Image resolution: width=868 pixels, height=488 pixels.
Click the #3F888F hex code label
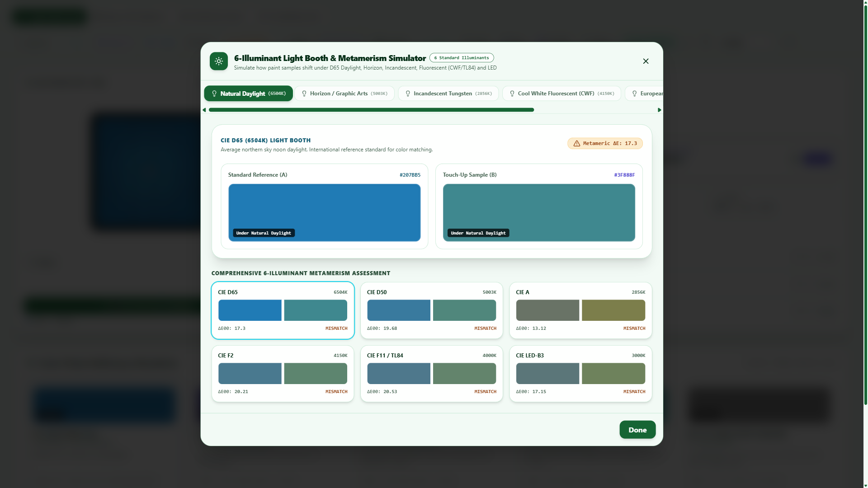tap(624, 175)
